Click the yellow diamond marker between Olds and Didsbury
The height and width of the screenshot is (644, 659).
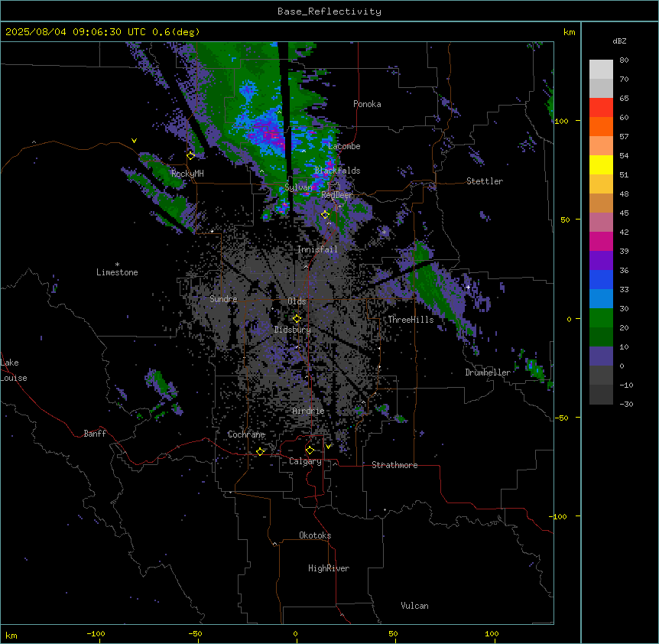click(x=297, y=319)
